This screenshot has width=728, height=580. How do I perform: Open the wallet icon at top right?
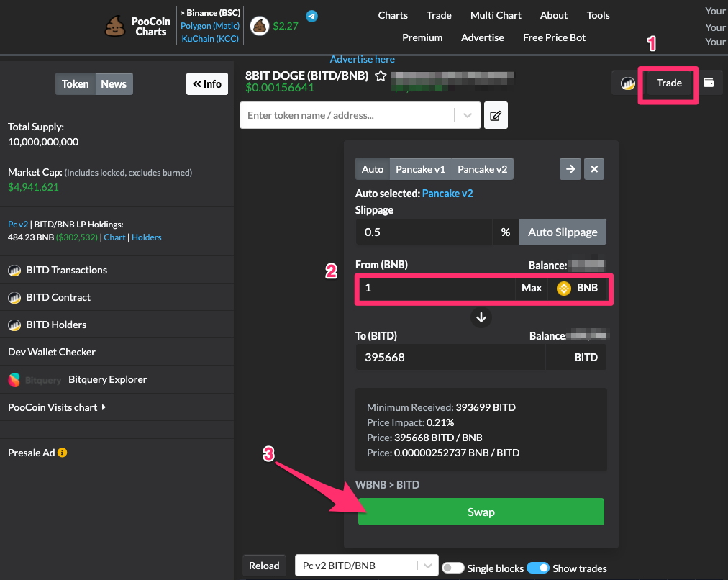coord(709,83)
